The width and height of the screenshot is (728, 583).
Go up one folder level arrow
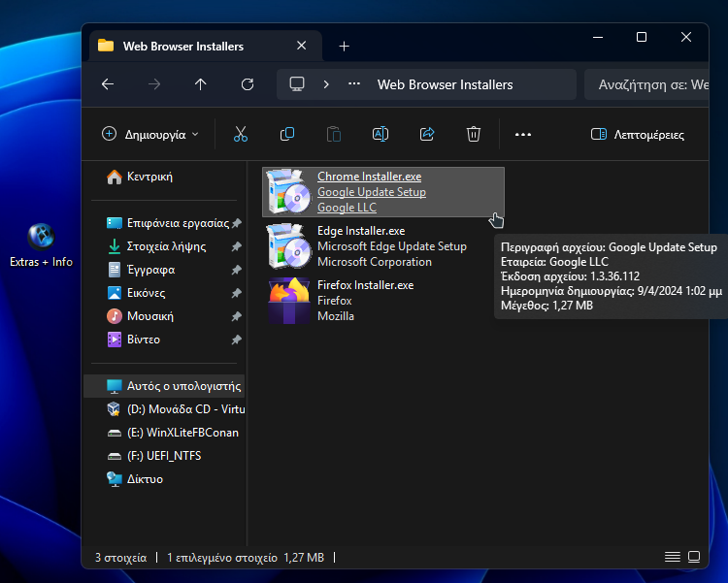201,84
